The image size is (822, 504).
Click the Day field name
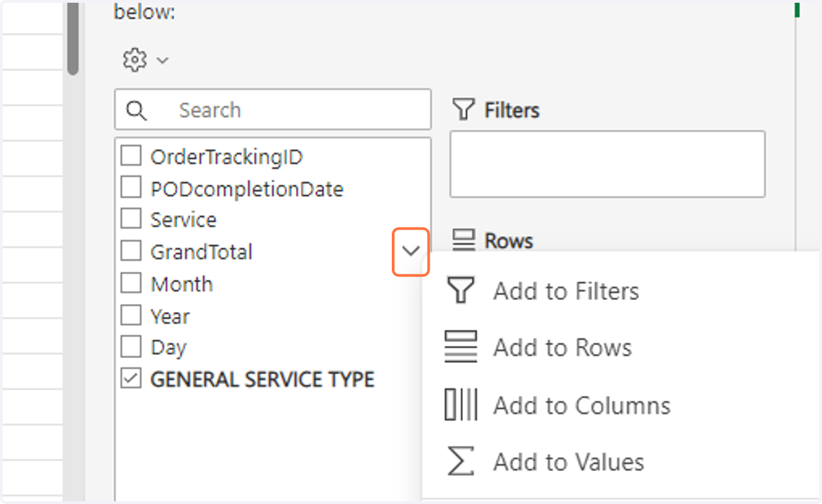point(169,347)
